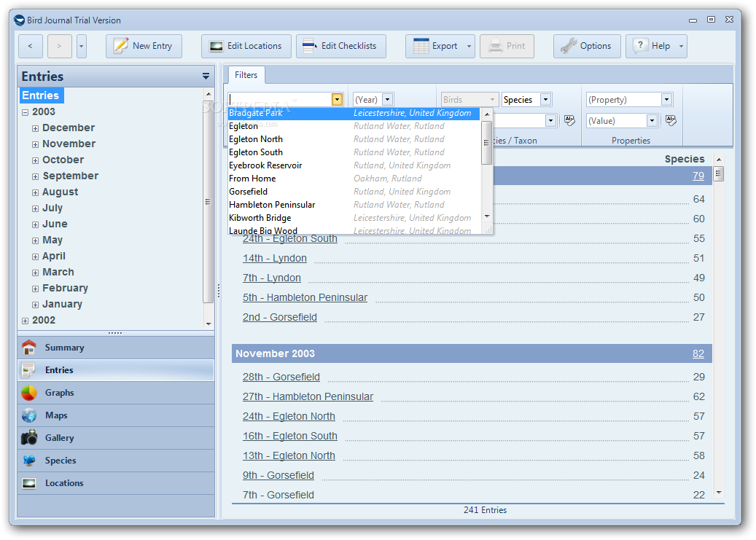Image resolution: width=756 pixels, height=540 pixels.
Task: Choose From Home in location list
Action: coord(354,179)
